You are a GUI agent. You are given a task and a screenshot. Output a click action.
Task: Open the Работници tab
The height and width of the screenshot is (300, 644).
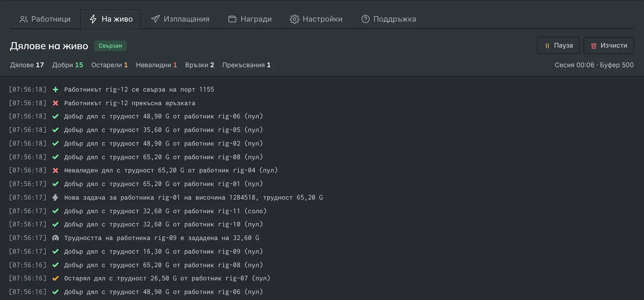click(x=45, y=19)
